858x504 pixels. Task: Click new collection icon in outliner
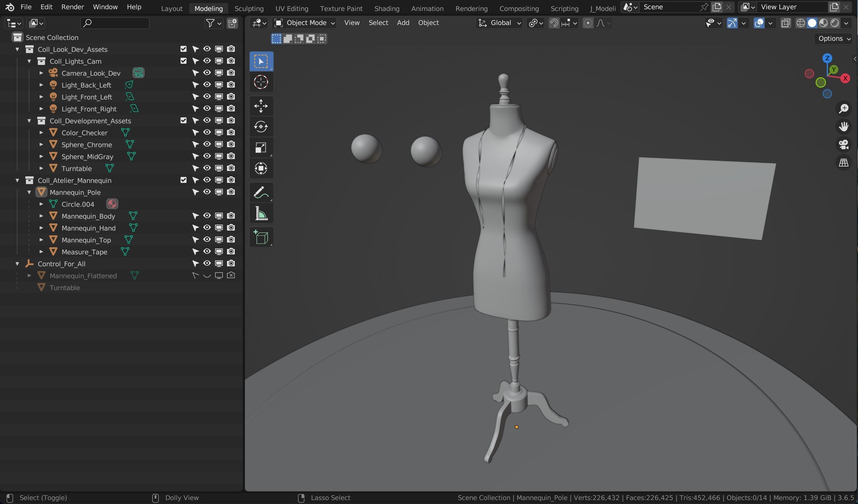click(233, 23)
